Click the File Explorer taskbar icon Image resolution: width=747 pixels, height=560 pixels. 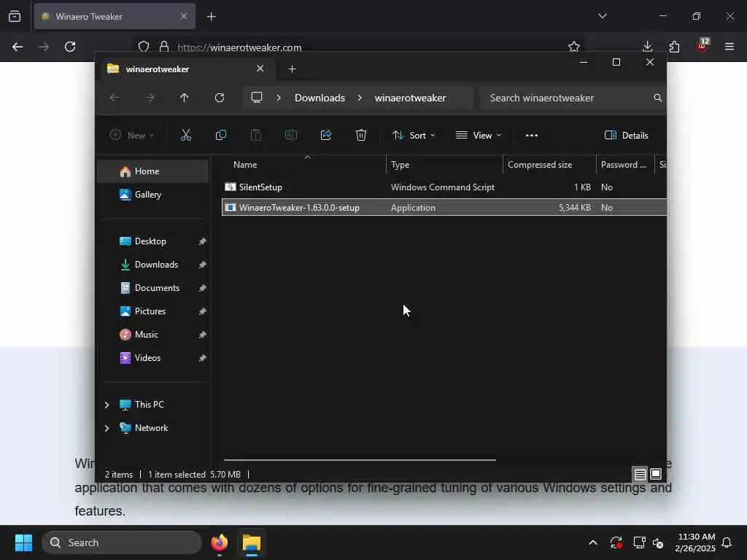pos(252,542)
